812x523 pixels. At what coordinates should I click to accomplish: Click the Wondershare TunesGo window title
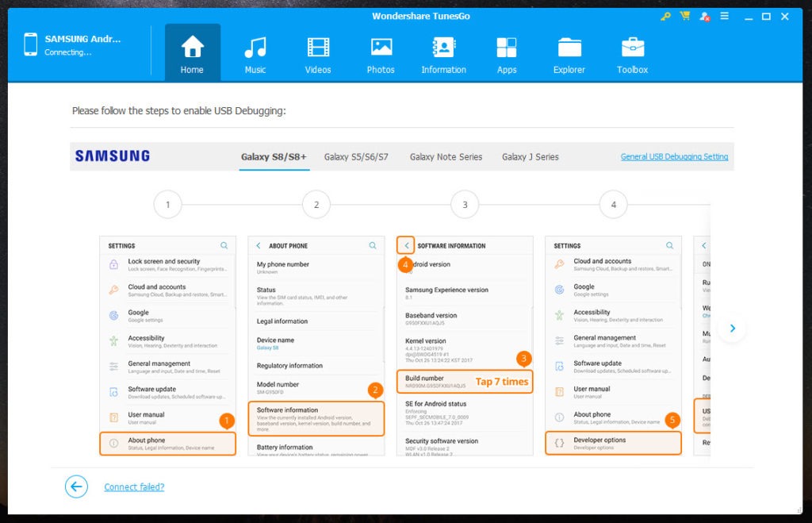point(421,16)
